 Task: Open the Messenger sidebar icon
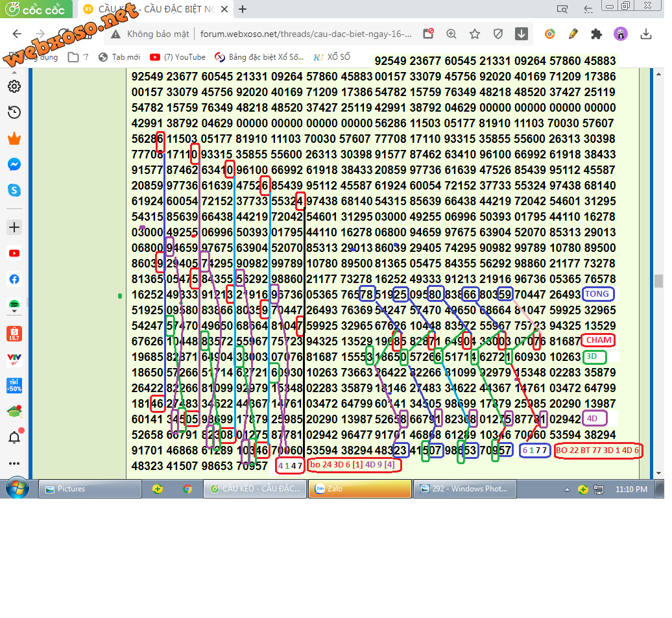[x=14, y=166]
